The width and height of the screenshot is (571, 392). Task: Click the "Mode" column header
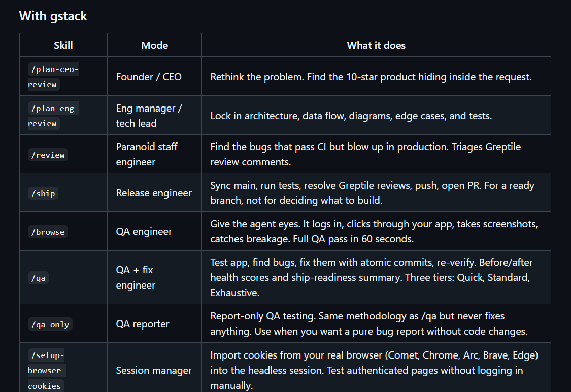(154, 45)
